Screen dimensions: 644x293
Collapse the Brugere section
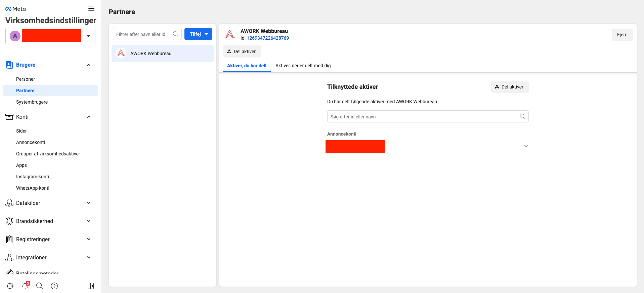pyautogui.click(x=89, y=65)
